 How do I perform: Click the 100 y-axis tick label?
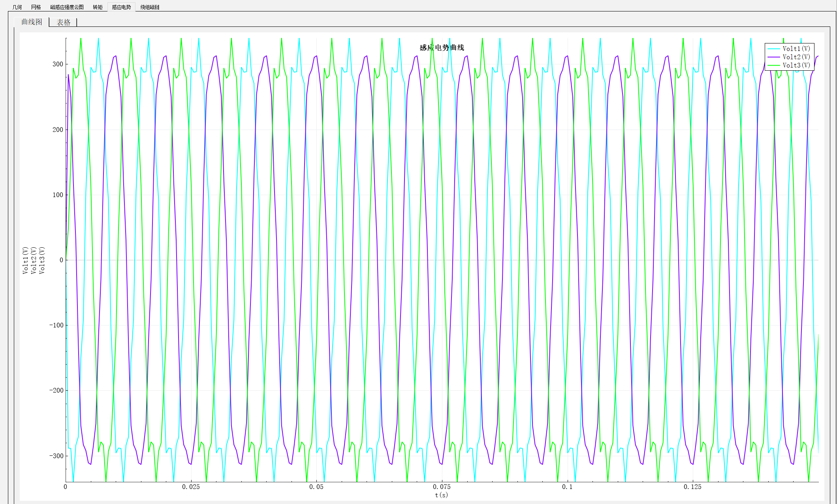point(58,195)
